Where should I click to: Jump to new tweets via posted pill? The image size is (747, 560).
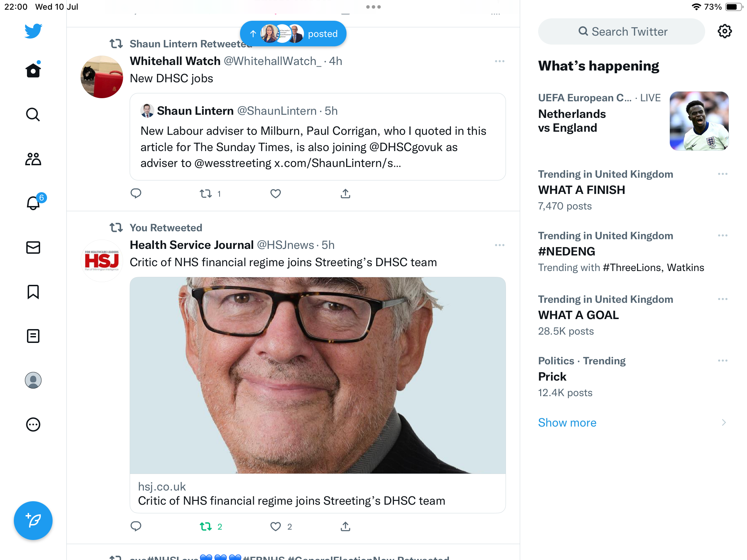(x=293, y=34)
